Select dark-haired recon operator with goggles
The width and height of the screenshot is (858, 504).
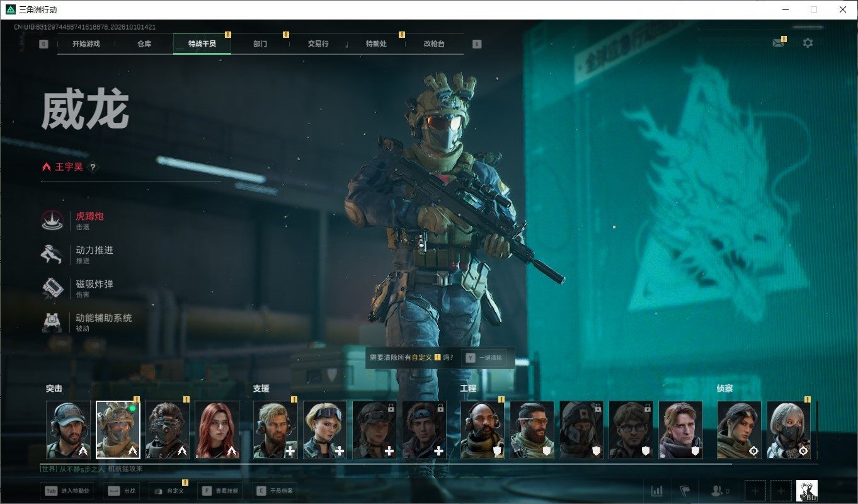[x=739, y=430]
